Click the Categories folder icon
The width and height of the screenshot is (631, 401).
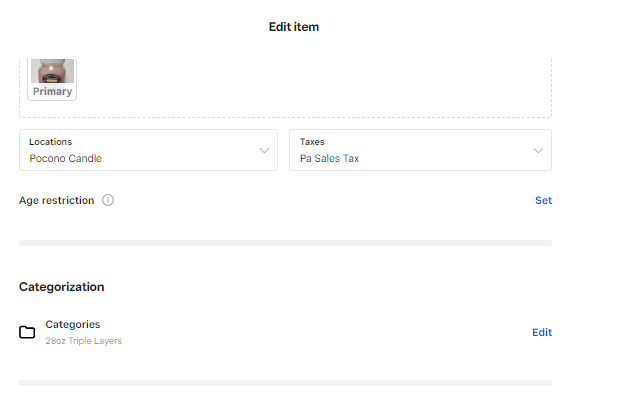coord(27,332)
